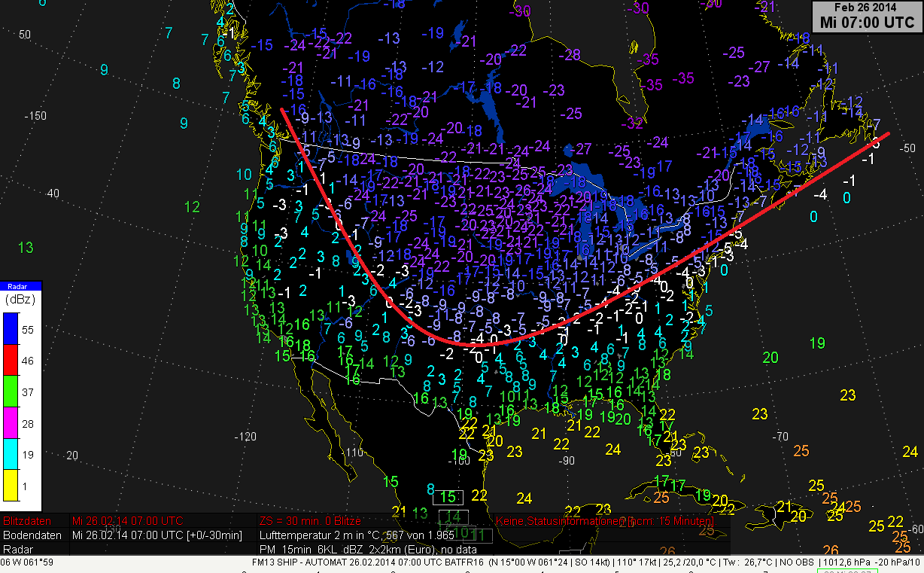
Task: Select the Bodendaten row label
Action: 32,535
